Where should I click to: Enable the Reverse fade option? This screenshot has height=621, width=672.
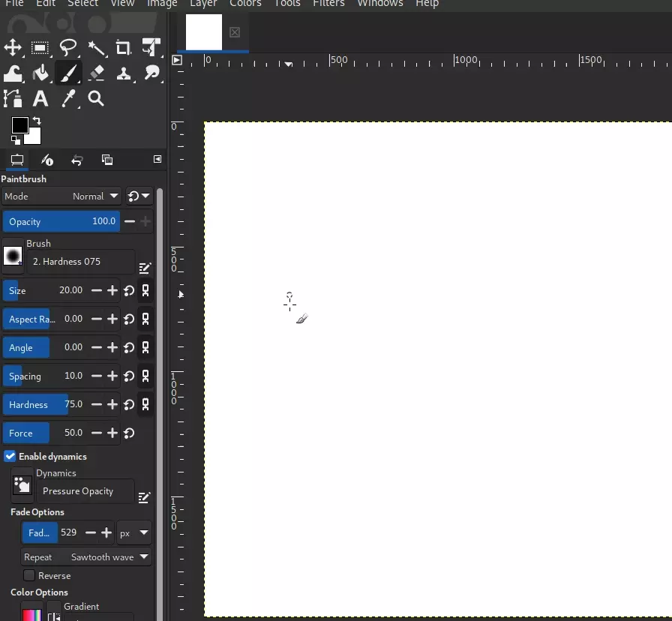click(29, 575)
